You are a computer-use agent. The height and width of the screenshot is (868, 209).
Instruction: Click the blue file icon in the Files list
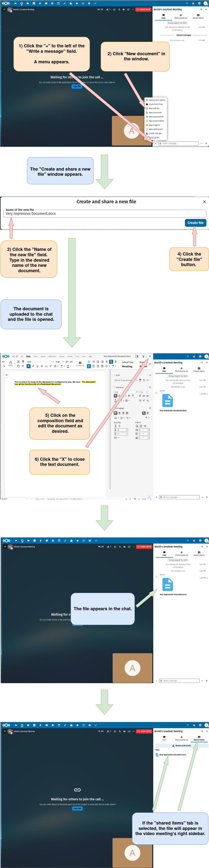(157, 754)
